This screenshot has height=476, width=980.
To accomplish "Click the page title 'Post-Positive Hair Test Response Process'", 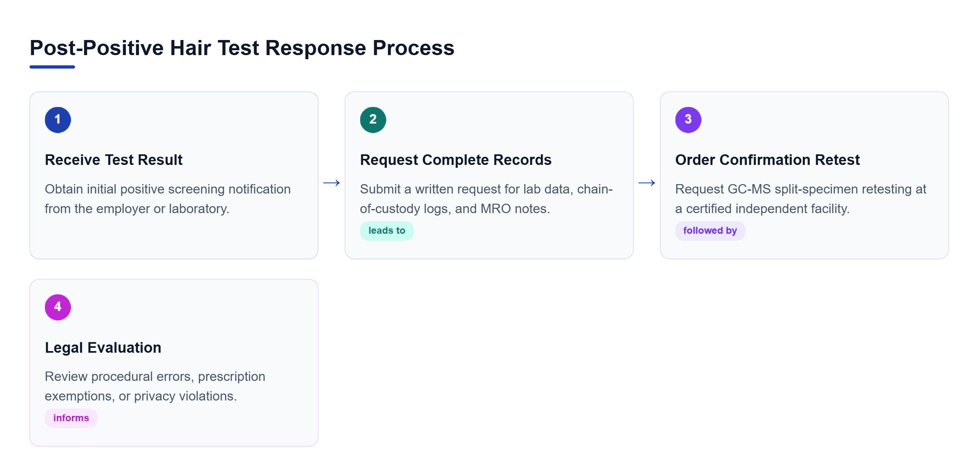I will [x=242, y=48].
